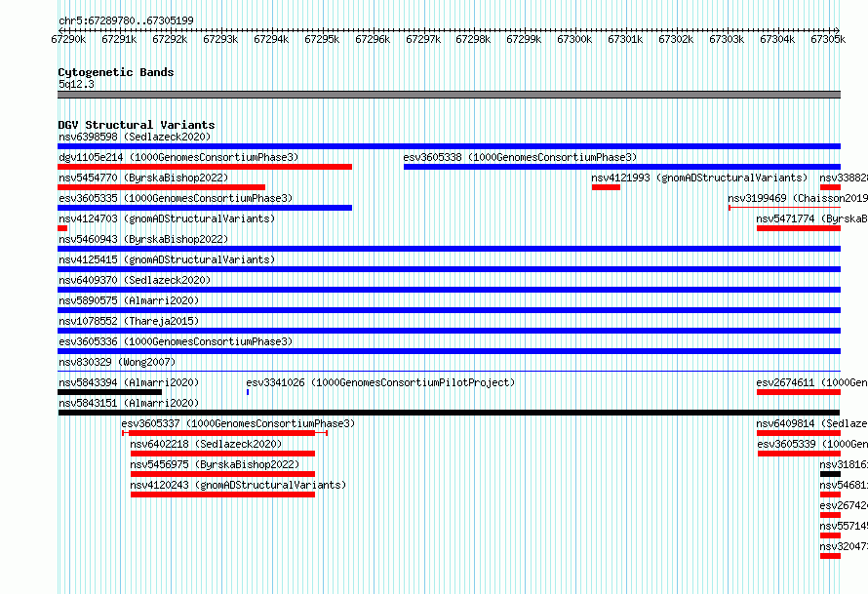The width and height of the screenshot is (868, 594).
Task: Click the 67298k ruler tick label
Action: [x=473, y=39]
